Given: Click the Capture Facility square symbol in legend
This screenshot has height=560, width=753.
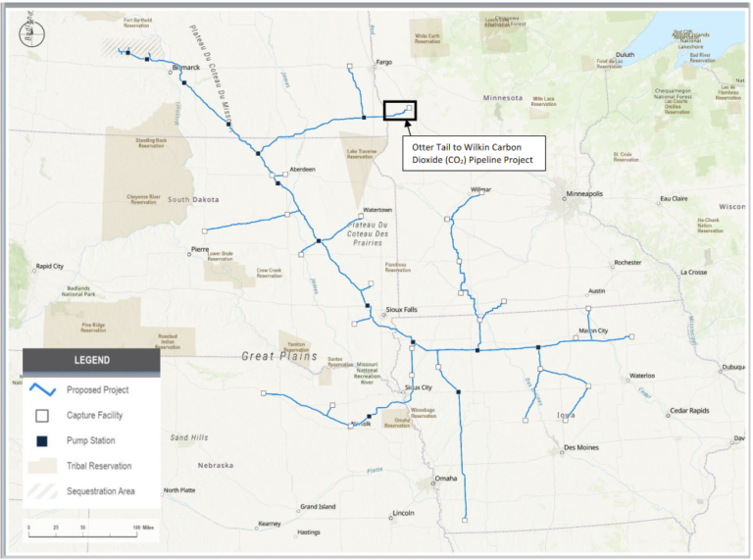Looking at the screenshot, I should [x=43, y=415].
